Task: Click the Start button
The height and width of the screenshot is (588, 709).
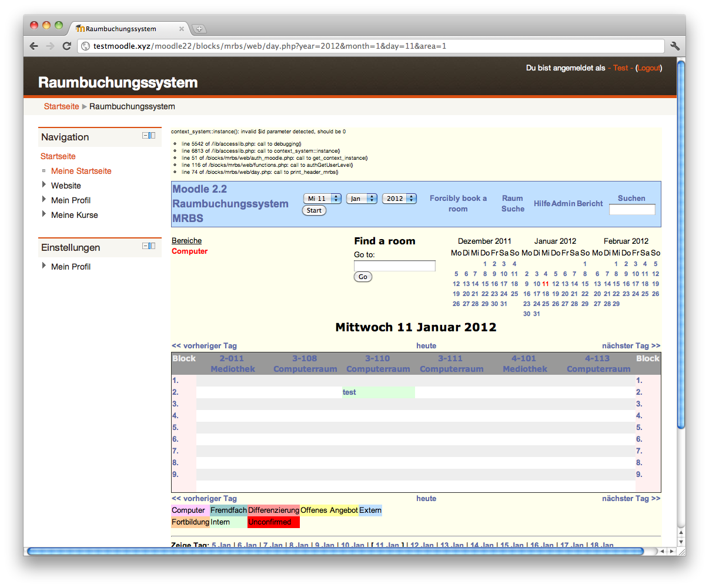Action: 314,210
